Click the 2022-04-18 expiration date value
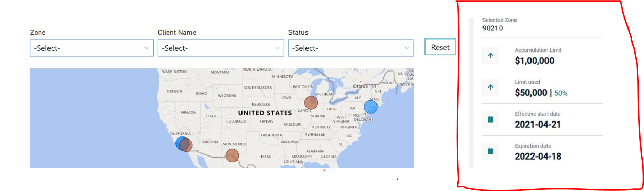The height and width of the screenshot is (191, 644). pos(538,157)
